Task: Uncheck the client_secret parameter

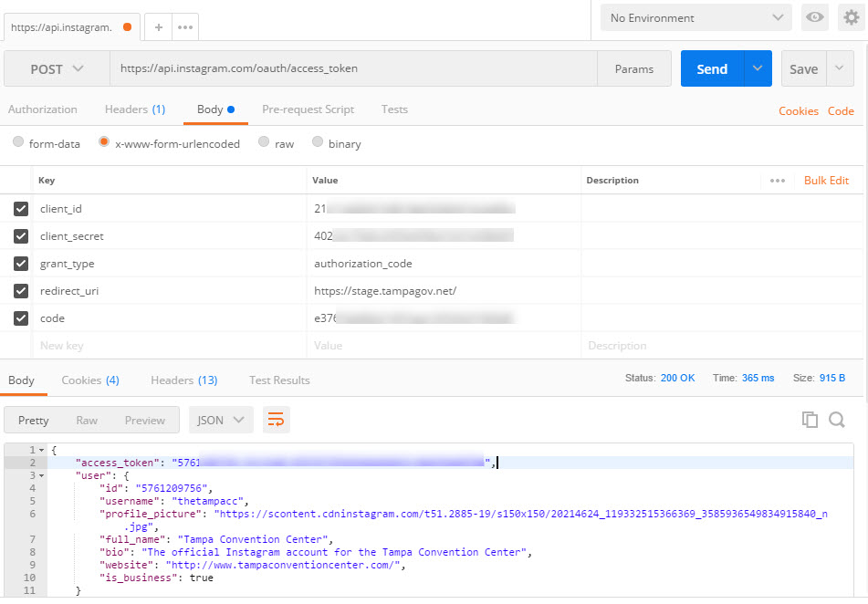Action: coord(21,235)
